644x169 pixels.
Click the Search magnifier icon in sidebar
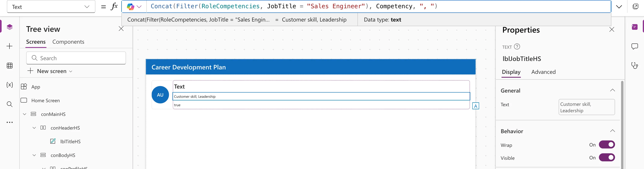[x=9, y=104]
